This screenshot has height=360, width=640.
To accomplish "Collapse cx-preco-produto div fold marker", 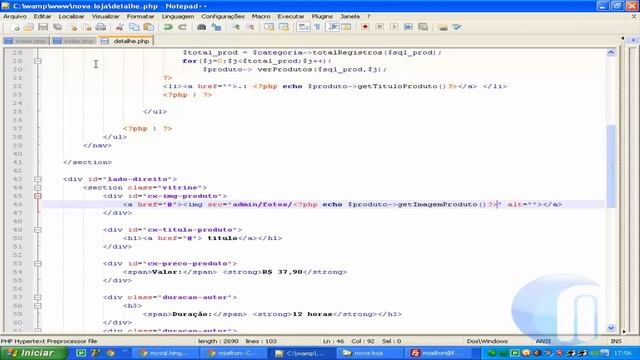I will [38, 264].
